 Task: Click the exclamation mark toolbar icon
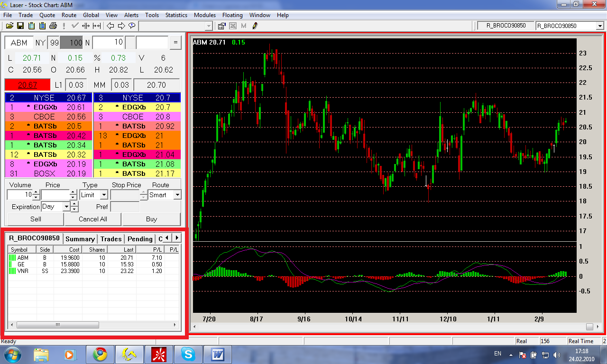click(64, 26)
